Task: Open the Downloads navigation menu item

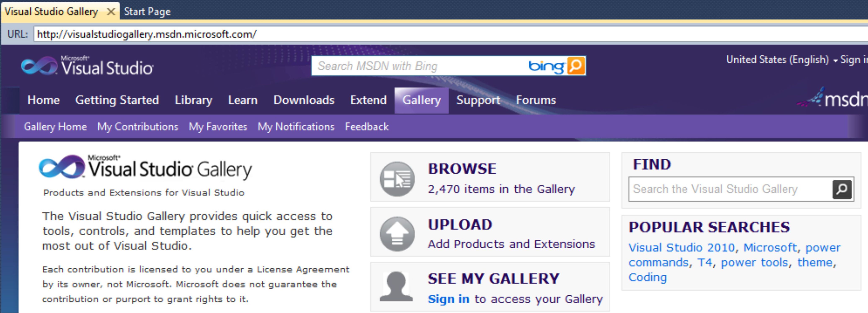Action: [304, 100]
